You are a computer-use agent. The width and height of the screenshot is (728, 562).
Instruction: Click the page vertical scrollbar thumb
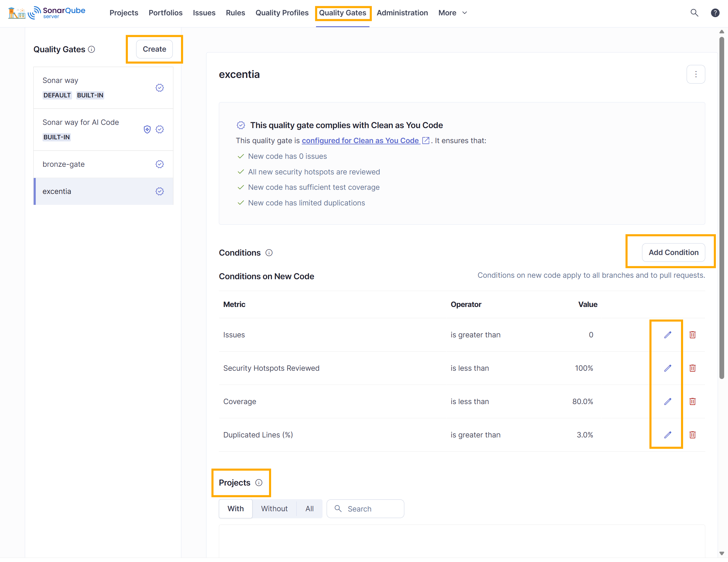point(721,208)
